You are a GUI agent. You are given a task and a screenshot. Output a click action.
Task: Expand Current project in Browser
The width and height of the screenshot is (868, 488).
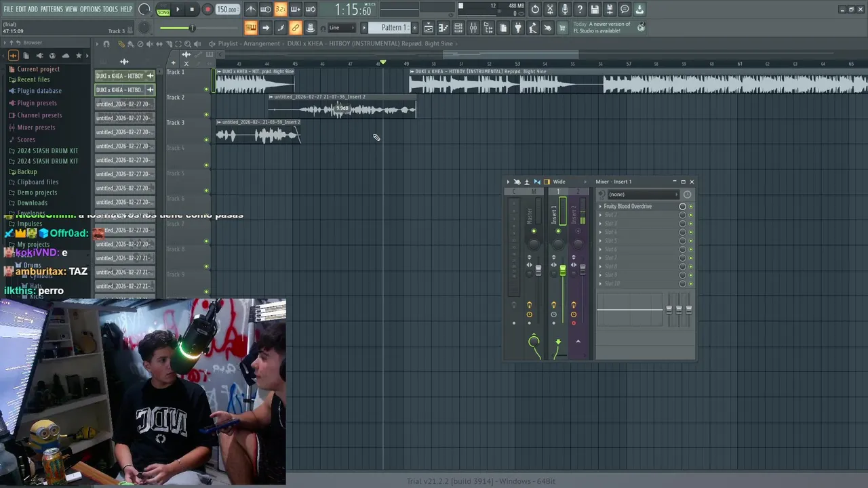click(38, 69)
